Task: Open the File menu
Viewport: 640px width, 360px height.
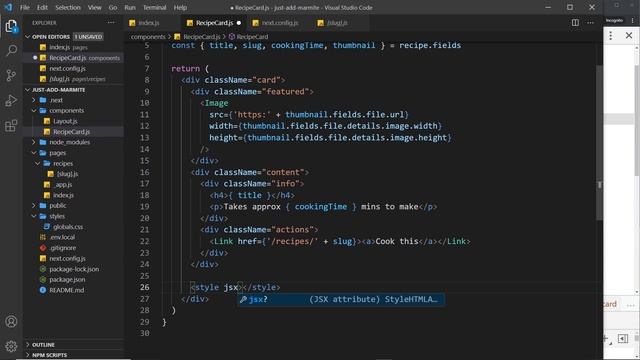Action: [25, 7]
